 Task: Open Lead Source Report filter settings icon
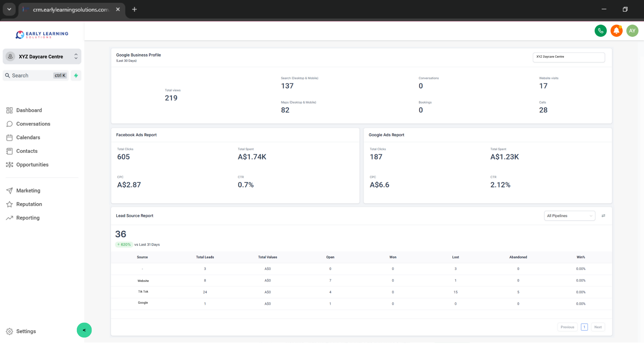pos(603,216)
